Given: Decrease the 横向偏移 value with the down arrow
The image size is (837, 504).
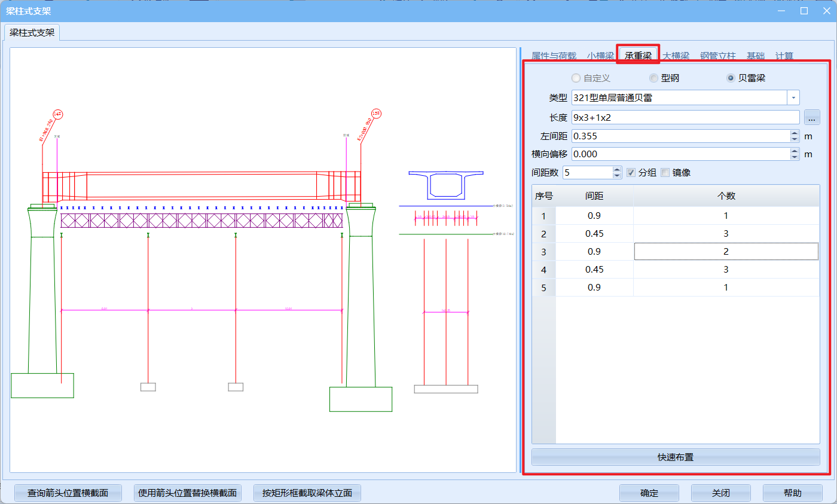Looking at the screenshot, I should pos(795,157).
